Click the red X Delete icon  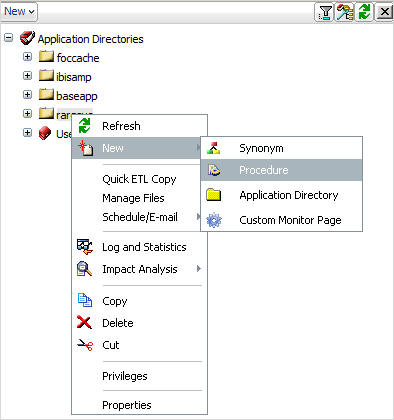[84, 322]
